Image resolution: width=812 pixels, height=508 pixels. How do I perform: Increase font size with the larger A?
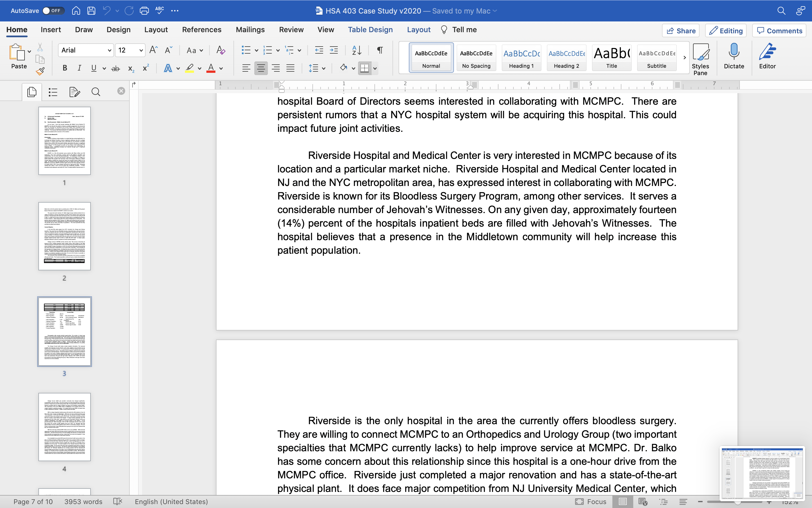[153, 50]
